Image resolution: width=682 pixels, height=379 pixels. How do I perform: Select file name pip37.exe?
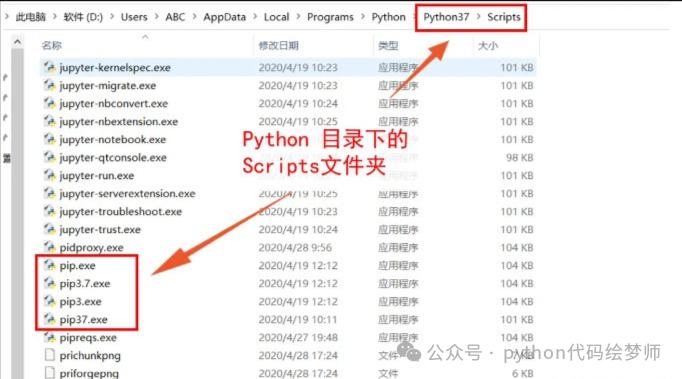84,320
